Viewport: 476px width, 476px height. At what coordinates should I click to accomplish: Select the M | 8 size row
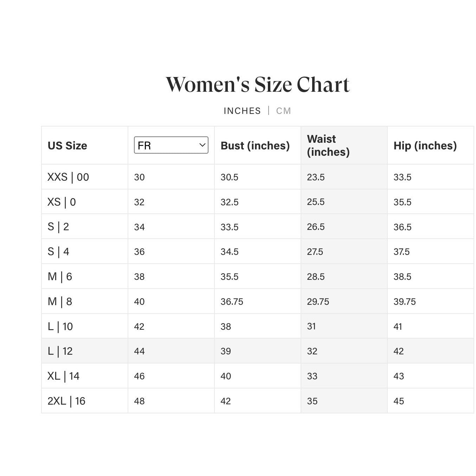click(258, 302)
